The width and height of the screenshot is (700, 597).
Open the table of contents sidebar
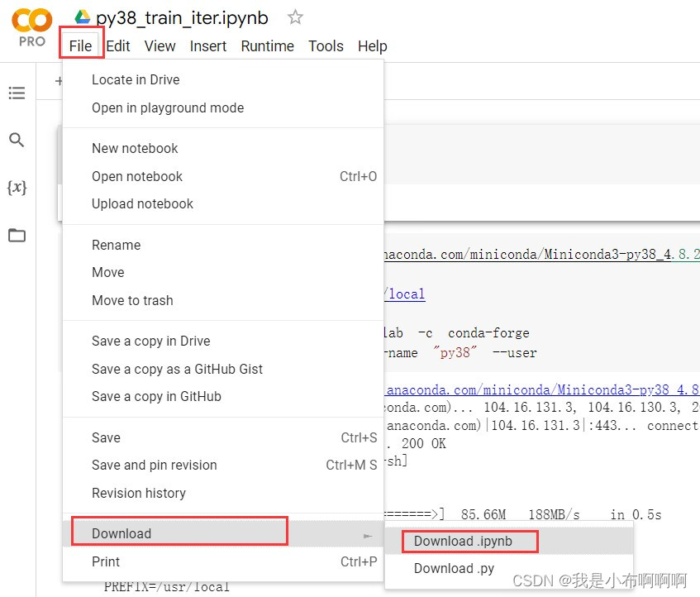tap(17, 93)
